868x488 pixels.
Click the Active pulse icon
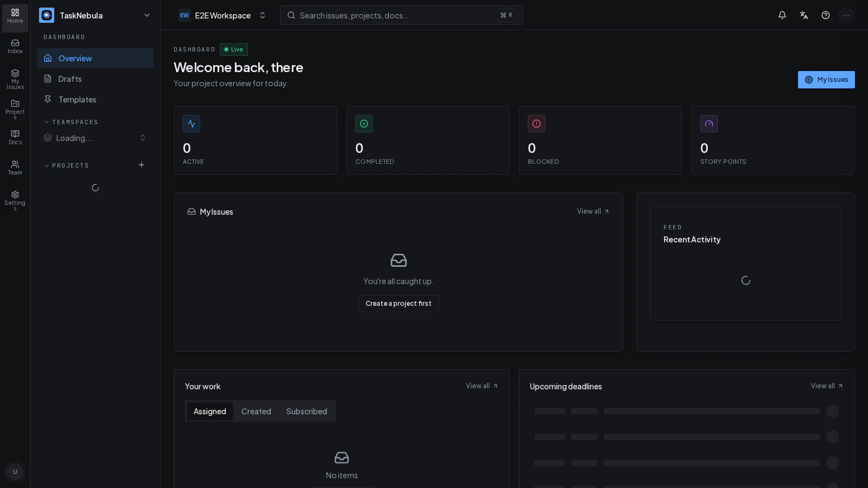(192, 124)
